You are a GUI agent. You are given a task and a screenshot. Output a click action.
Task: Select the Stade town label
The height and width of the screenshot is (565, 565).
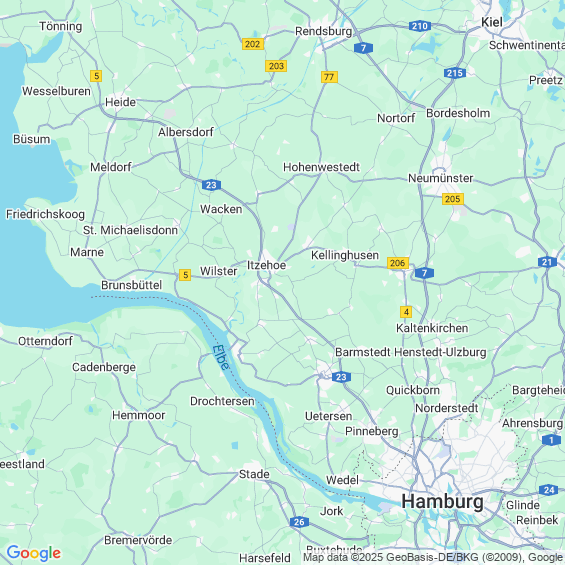click(254, 474)
